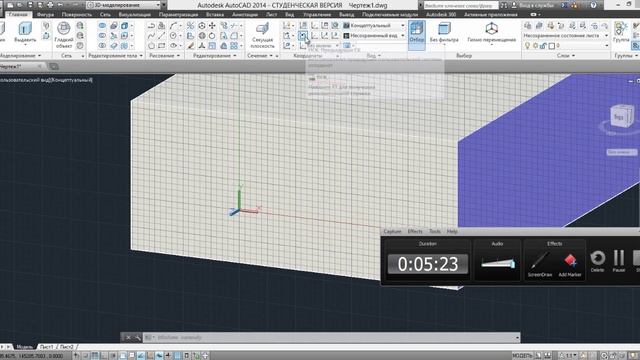
Task: Select the Erase tool in Редактирование panel
Action: 191,46
